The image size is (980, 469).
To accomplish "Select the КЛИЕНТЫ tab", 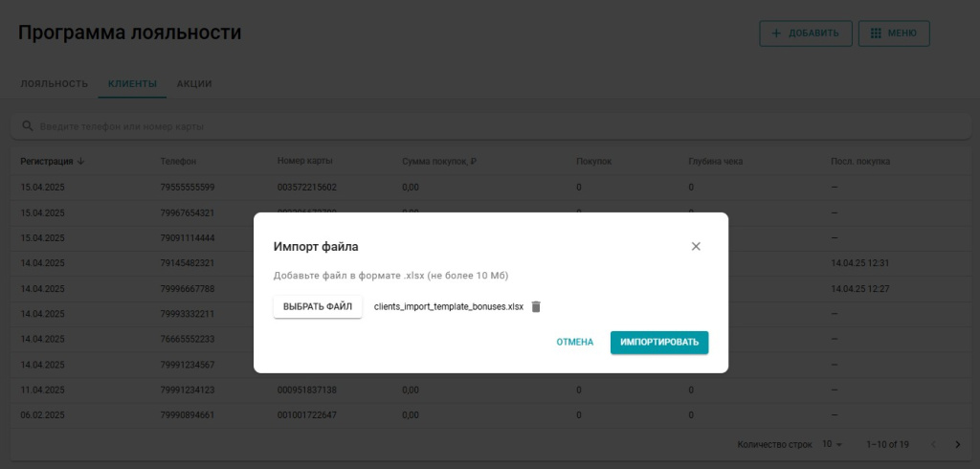I will point(132,84).
